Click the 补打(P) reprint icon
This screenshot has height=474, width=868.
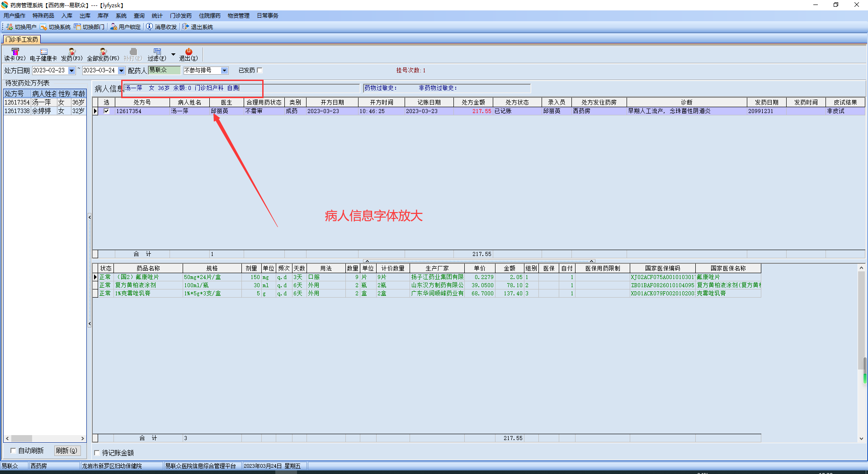click(x=133, y=52)
